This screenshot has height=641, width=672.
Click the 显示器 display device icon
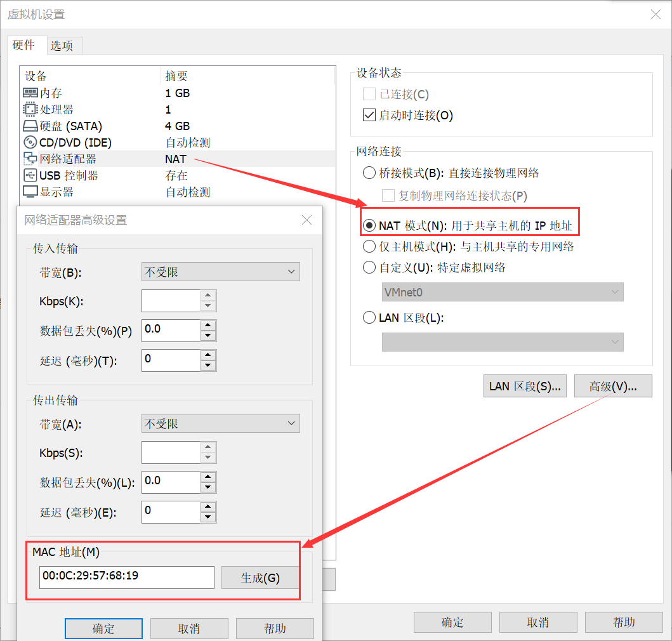(29, 192)
